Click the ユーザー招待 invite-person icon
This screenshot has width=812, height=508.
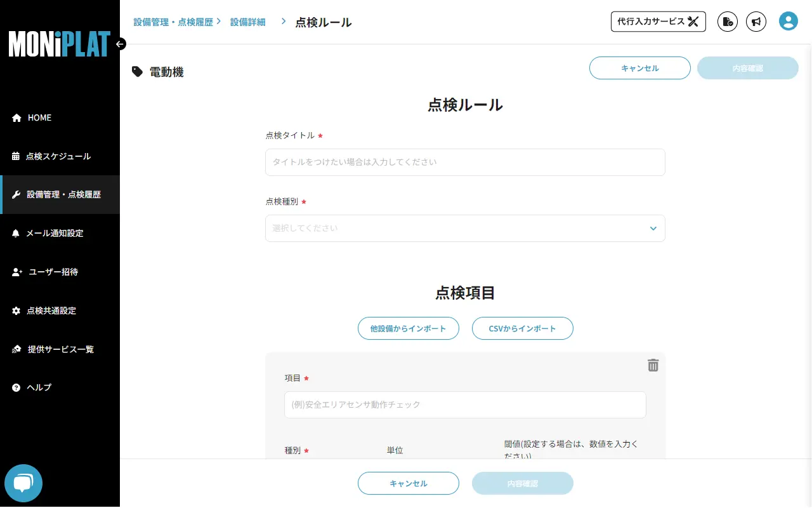point(16,272)
